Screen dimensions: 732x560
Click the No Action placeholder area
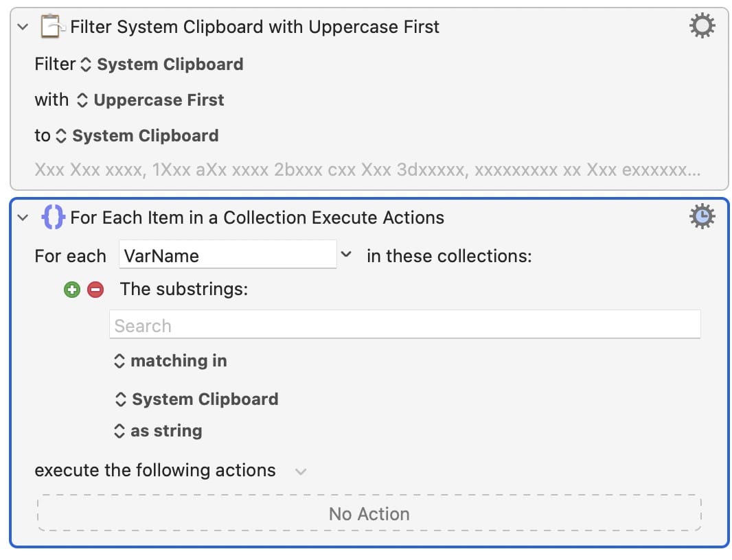pos(369,513)
